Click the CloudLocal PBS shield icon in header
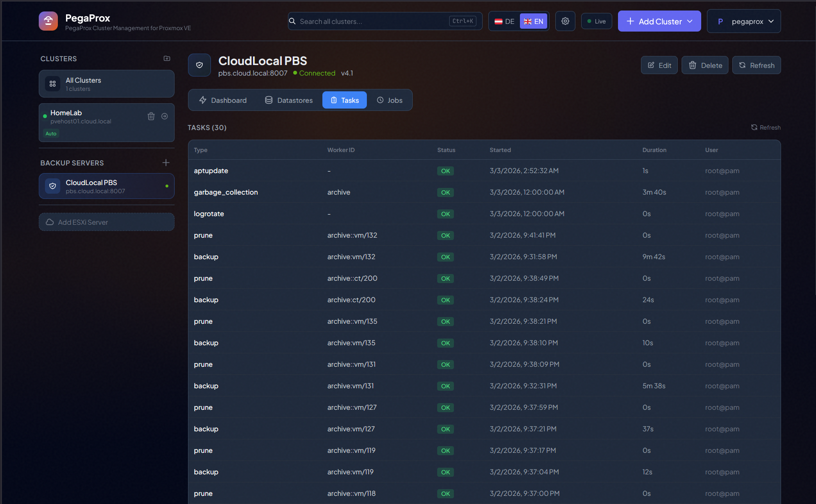This screenshot has width=816, height=504. click(x=199, y=65)
